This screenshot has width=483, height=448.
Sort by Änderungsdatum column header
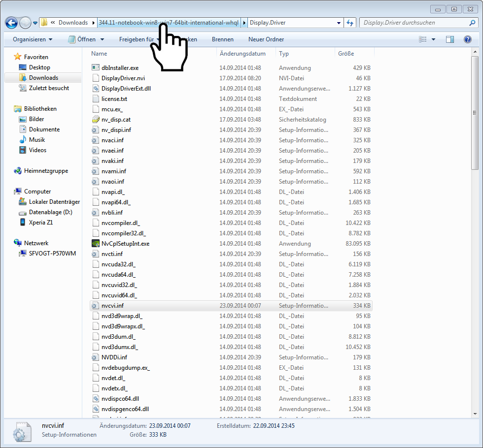click(242, 54)
